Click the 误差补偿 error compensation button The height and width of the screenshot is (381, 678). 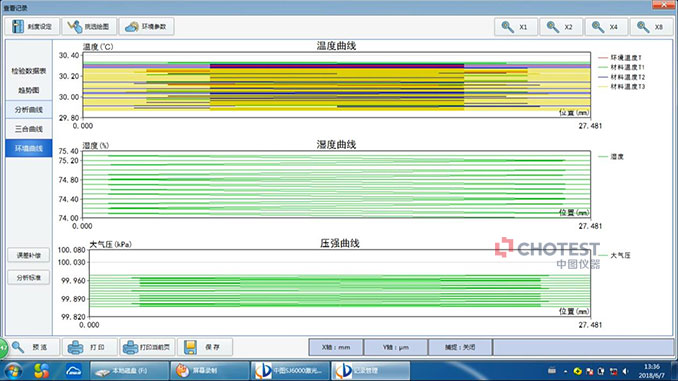coord(29,255)
